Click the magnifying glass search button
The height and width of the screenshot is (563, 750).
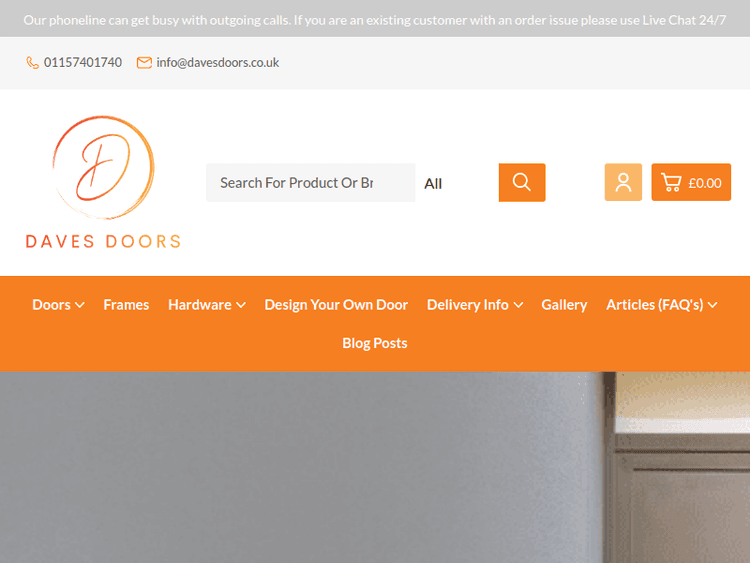521,182
